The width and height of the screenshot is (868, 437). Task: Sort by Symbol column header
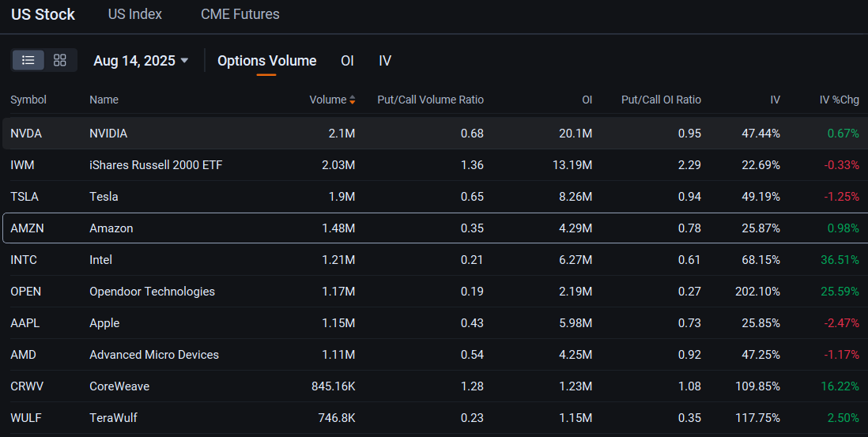tap(28, 100)
